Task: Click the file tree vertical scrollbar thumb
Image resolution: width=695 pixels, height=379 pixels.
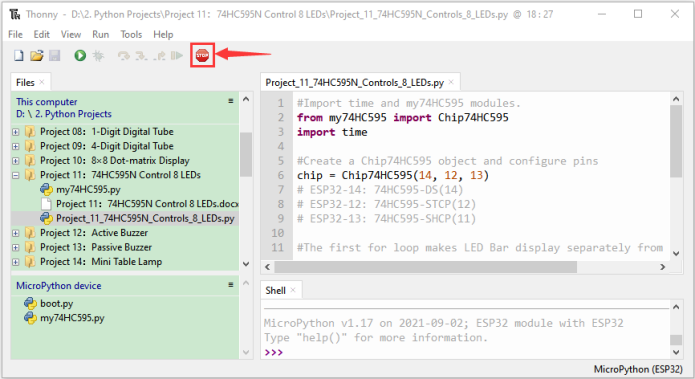Action: tap(246, 154)
